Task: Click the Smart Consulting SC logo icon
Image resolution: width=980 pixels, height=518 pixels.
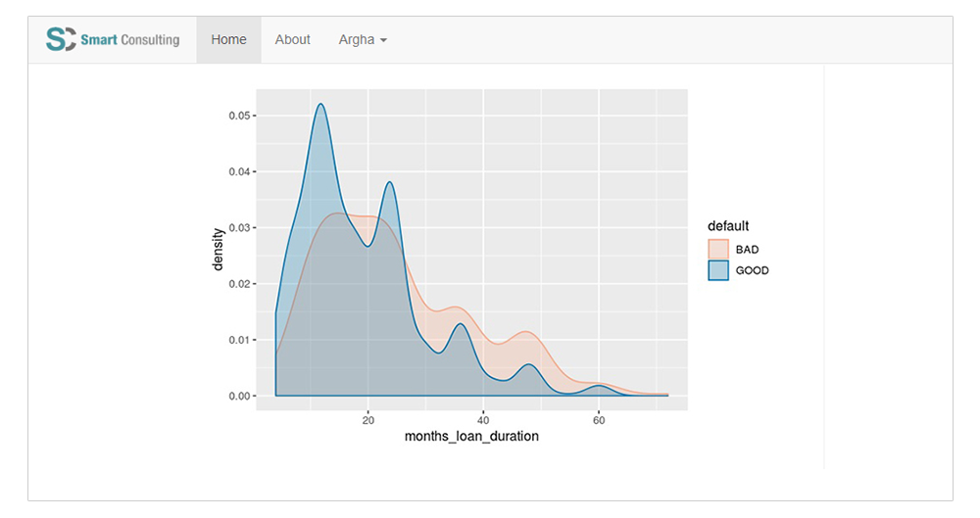Action: tap(61, 39)
